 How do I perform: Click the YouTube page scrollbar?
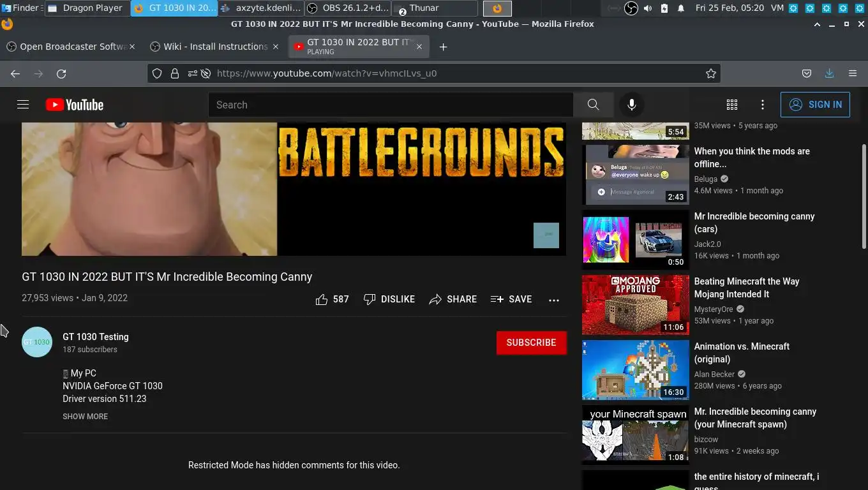[864, 197]
